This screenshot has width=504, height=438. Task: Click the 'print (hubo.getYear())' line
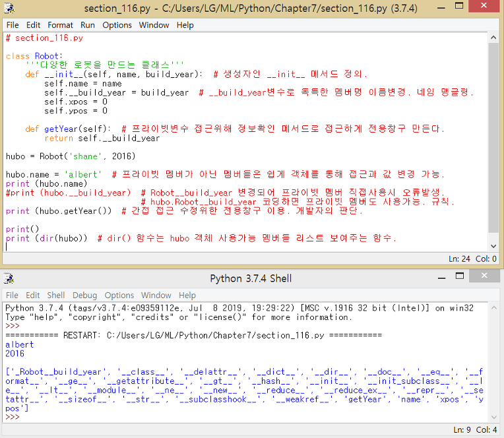(59, 211)
